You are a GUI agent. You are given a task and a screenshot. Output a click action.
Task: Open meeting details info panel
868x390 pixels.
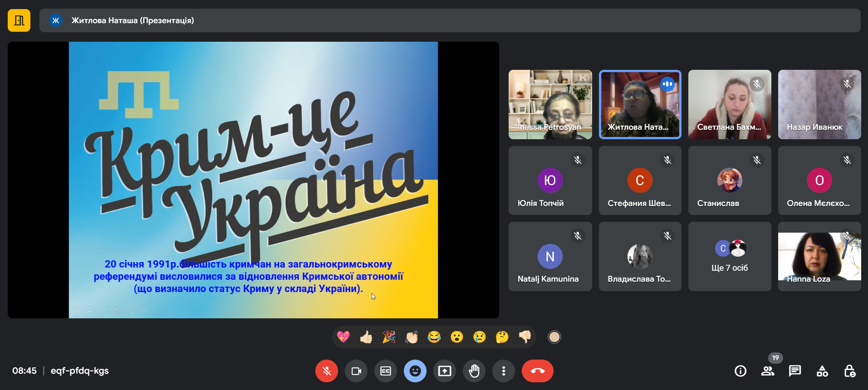pos(740,371)
